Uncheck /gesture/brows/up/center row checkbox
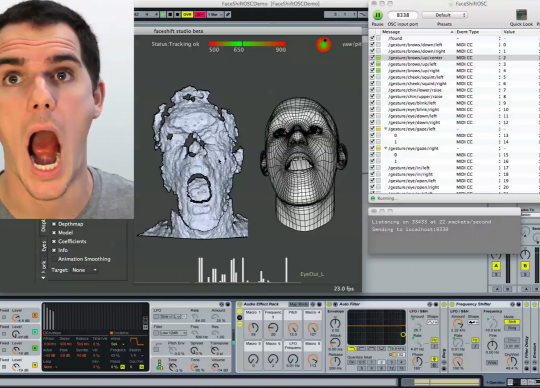This screenshot has height=388, width=540. pyautogui.click(x=372, y=57)
